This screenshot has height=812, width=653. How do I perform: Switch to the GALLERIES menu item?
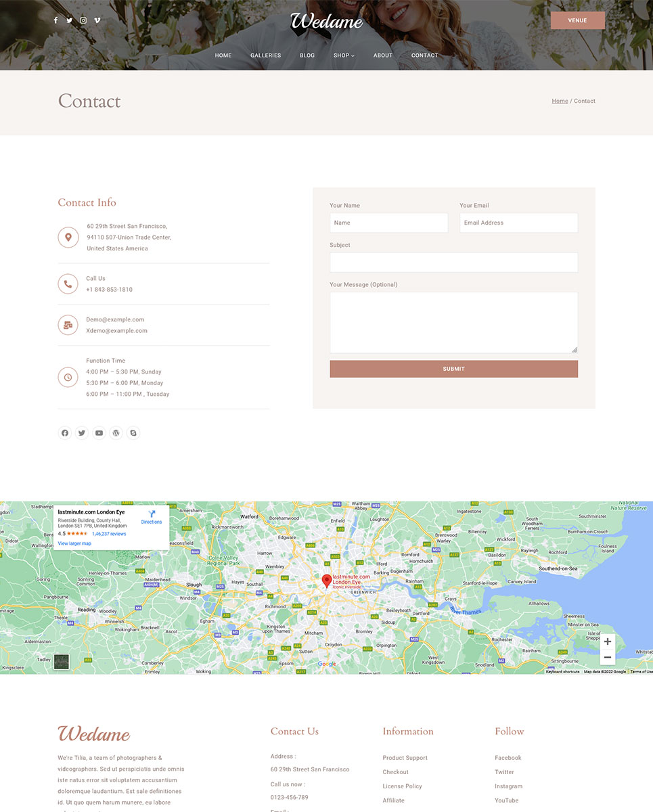tap(265, 55)
